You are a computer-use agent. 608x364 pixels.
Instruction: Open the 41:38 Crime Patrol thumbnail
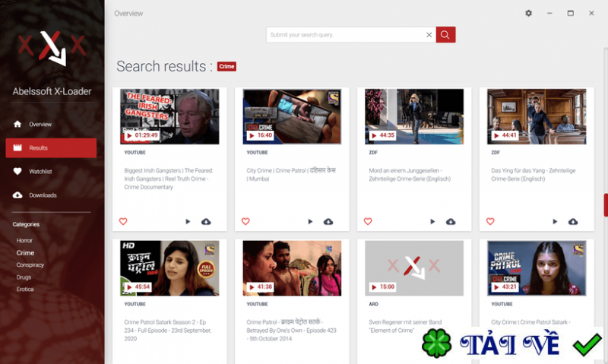point(292,268)
